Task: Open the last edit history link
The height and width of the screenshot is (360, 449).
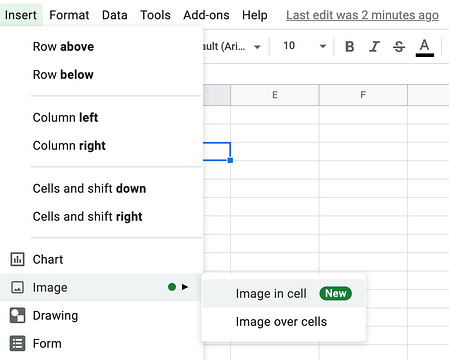Action: pyautogui.click(x=362, y=15)
